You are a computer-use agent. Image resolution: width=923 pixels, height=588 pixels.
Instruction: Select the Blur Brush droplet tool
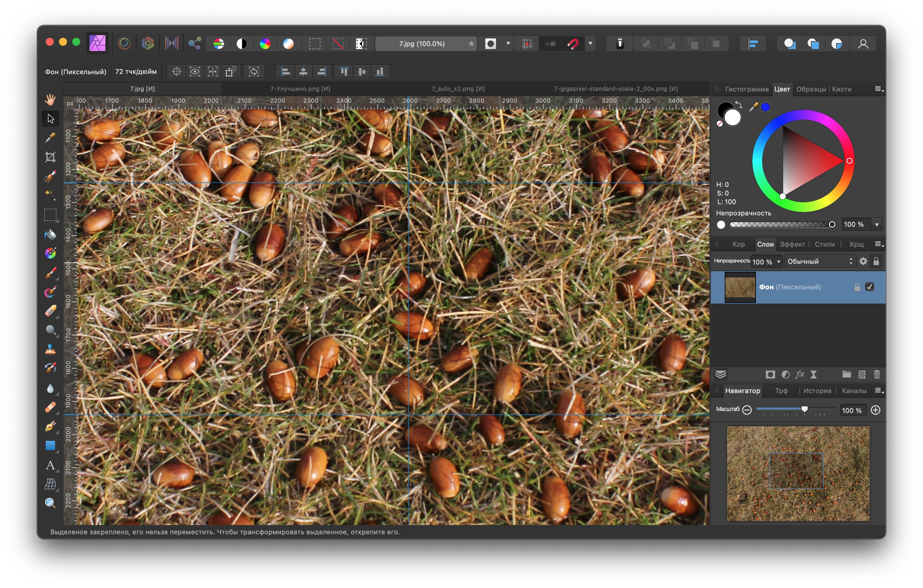50,388
